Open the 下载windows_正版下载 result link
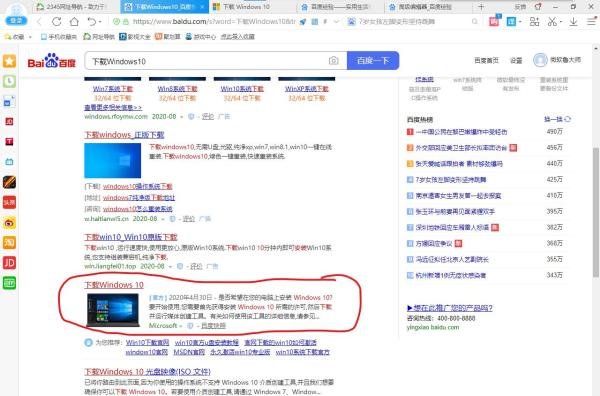Screen dimensions: 600x396 coord(124,135)
